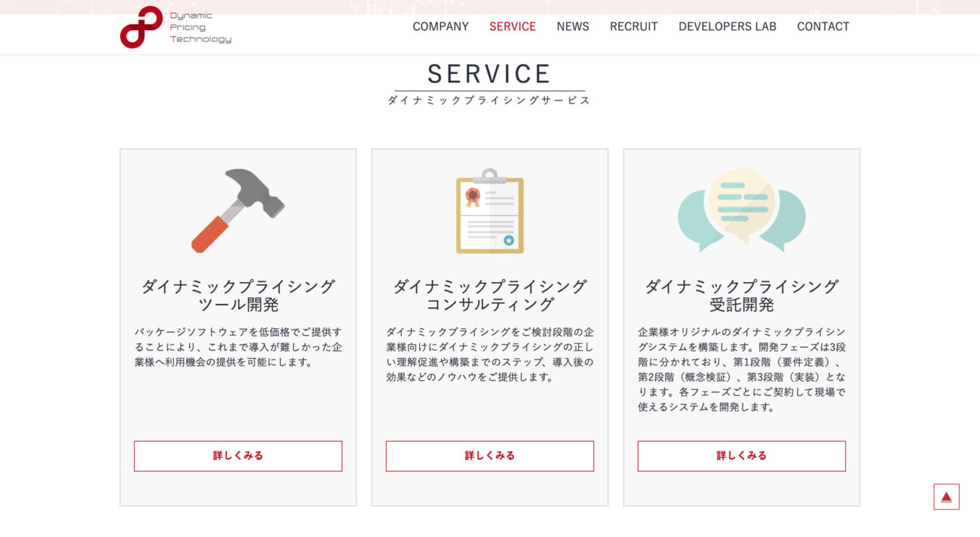Visit the DEVELOPERS LAB section
The image size is (980, 537).
727,26
